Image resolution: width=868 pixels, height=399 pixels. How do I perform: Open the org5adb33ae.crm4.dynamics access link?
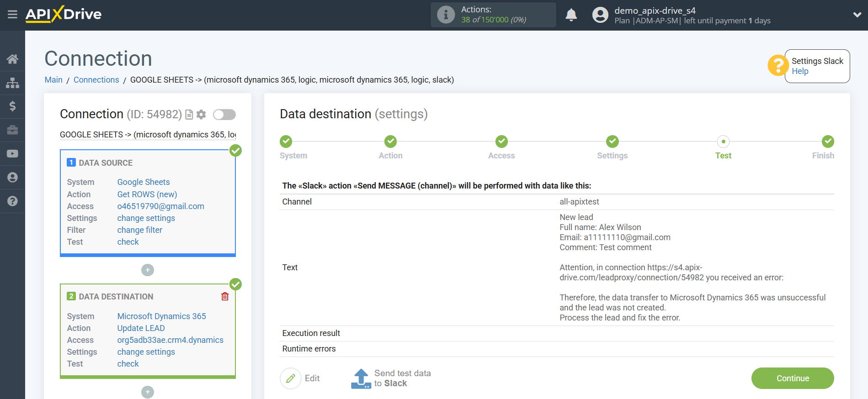(x=170, y=340)
